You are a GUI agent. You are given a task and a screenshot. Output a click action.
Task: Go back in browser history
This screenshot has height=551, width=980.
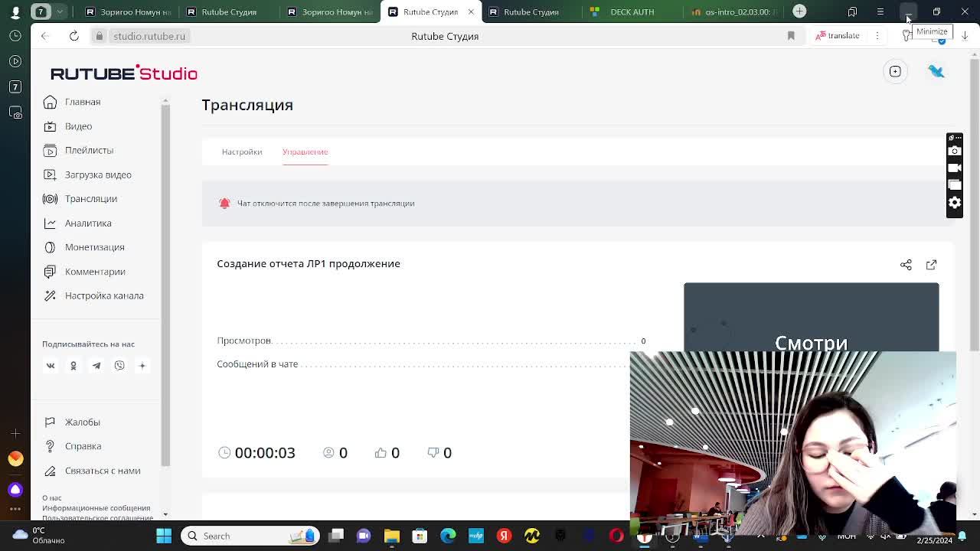pos(45,36)
